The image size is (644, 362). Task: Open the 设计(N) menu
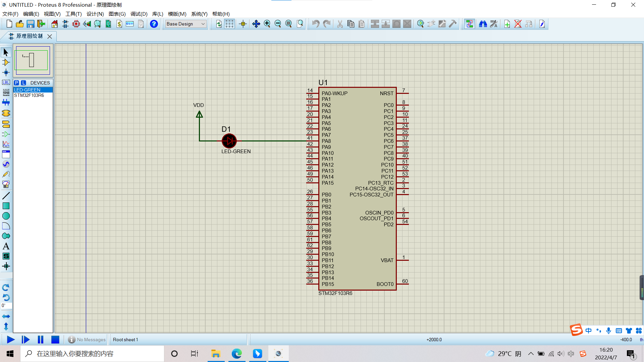tap(95, 14)
